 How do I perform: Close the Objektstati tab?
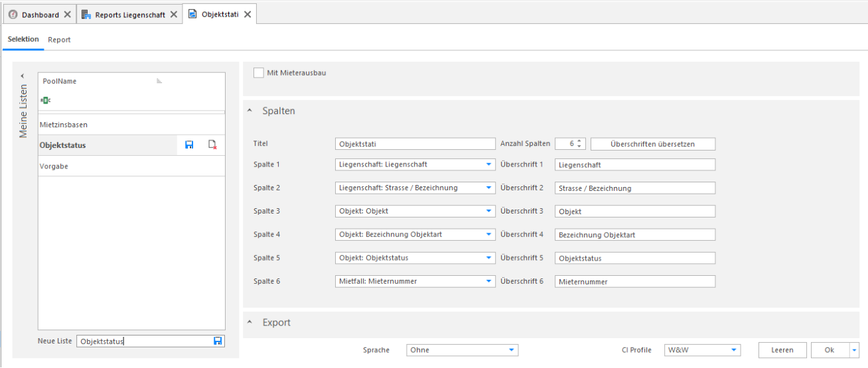coord(248,15)
